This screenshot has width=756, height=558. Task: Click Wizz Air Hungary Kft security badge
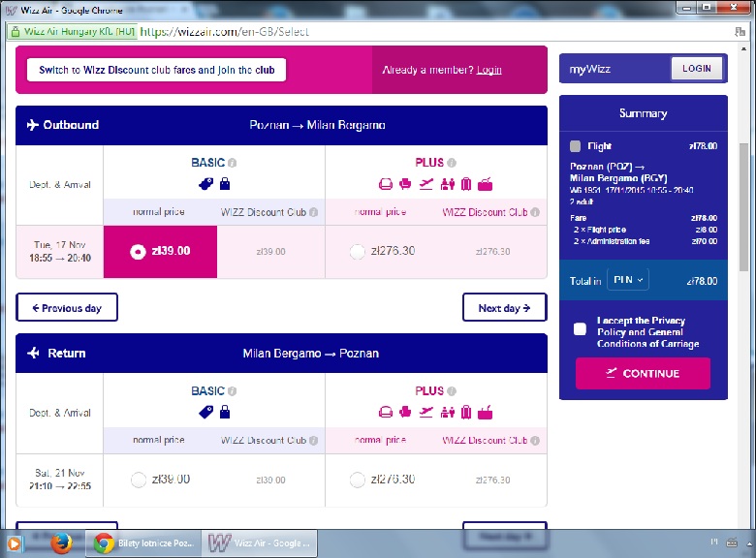[73, 32]
